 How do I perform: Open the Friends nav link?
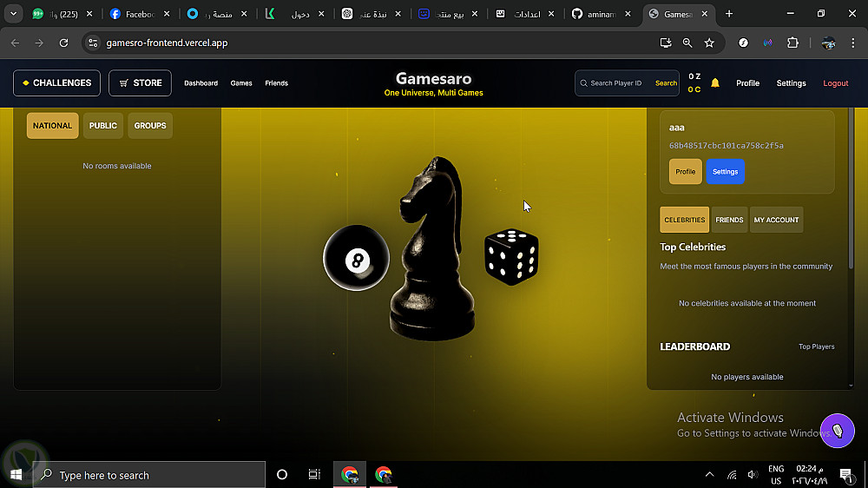(x=276, y=83)
